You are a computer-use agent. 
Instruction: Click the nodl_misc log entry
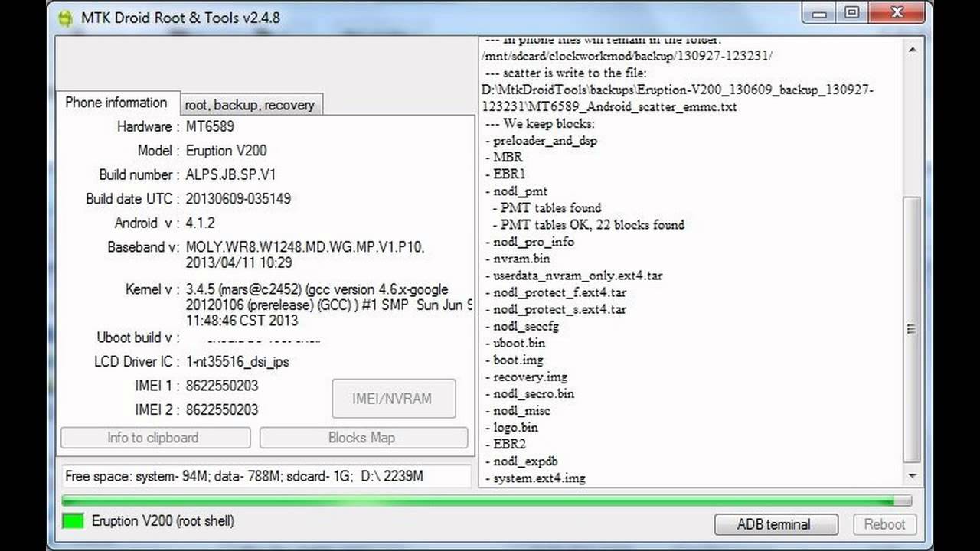pyautogui.click(x=518, y=410)
